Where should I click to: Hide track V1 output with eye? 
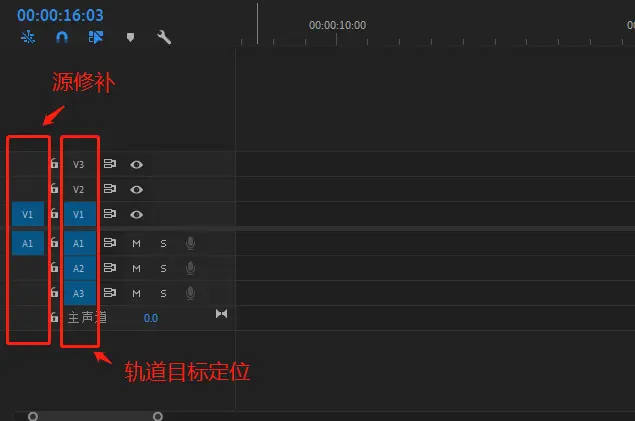136,215
